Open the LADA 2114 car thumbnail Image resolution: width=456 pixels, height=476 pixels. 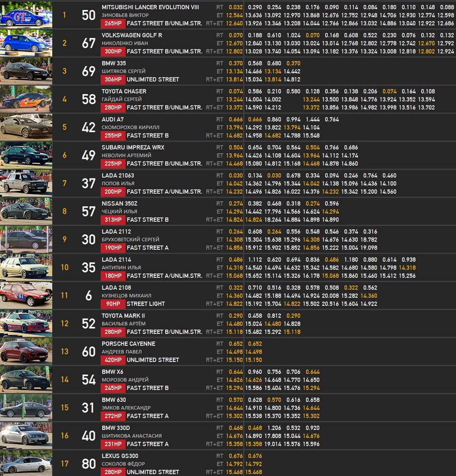[26, 267]
